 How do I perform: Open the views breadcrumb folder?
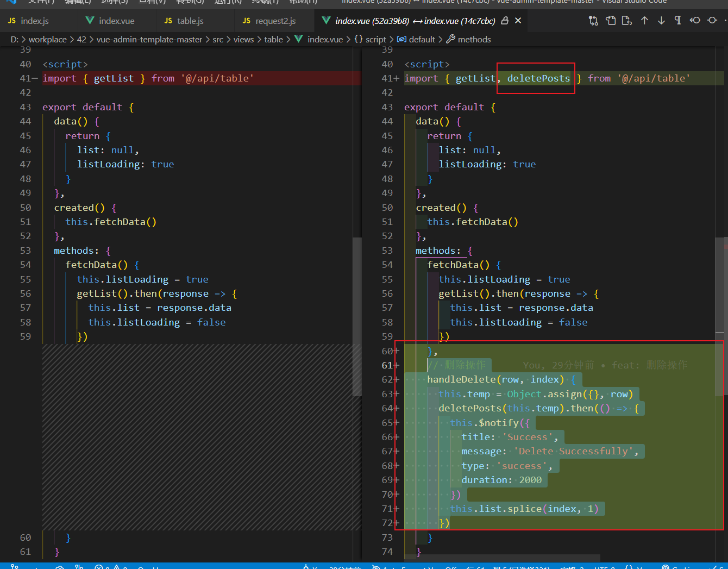coord(244,39)
